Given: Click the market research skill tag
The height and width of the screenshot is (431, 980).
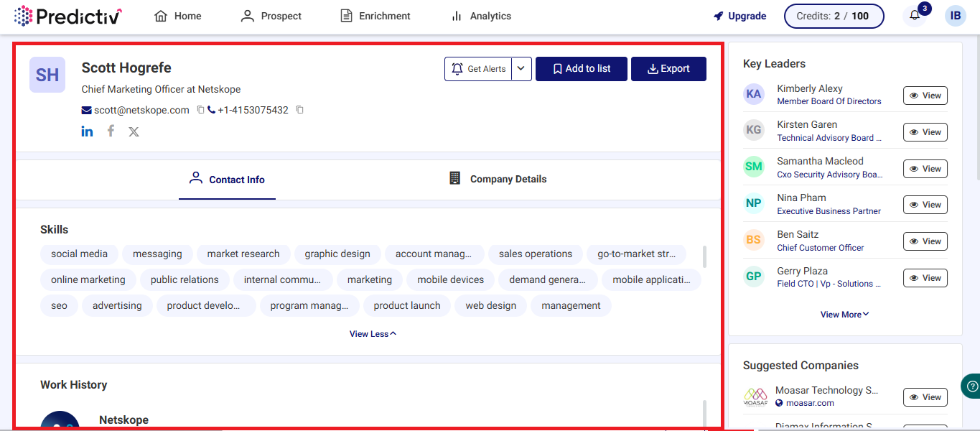Looking at the screenshot, I should tap(243, 254).
